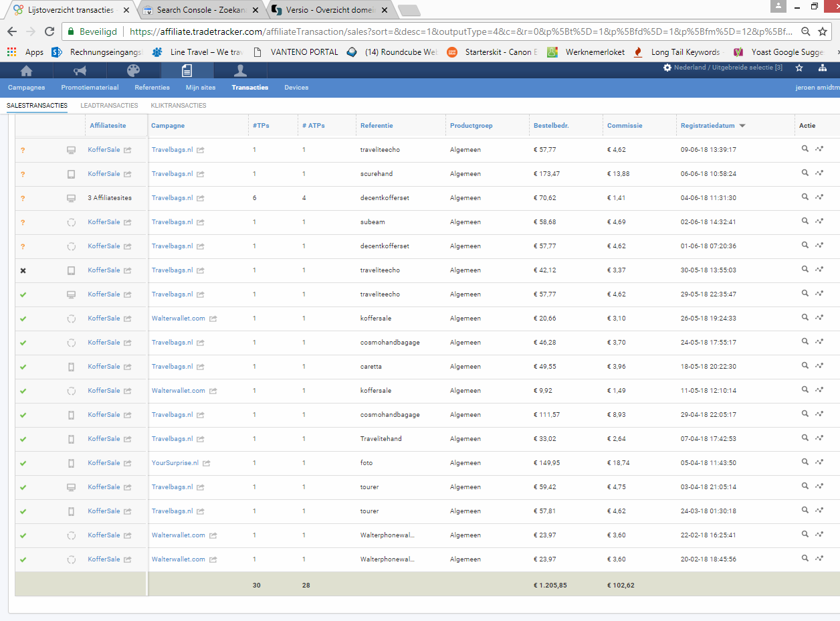Image resolution: width=840 pixels, height=621 pixels.
Task: Sort the table by the Productgroep column
Action: tap(471, 126)
